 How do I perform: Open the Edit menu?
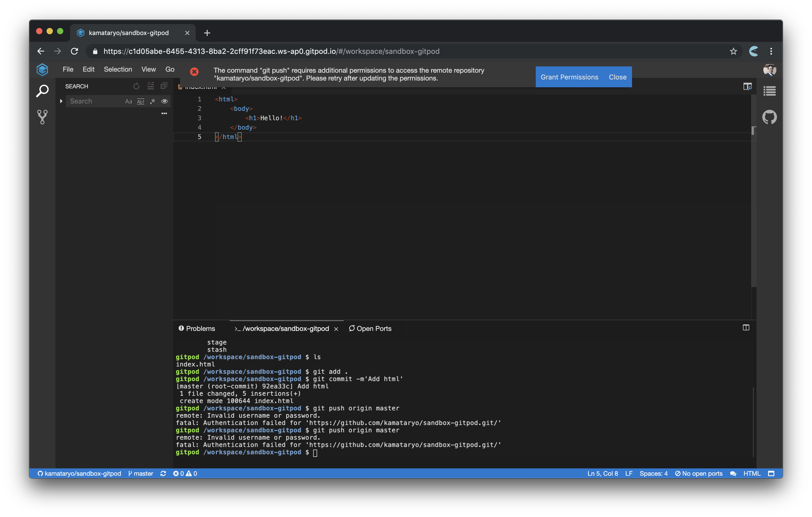[x=88, y=69]
